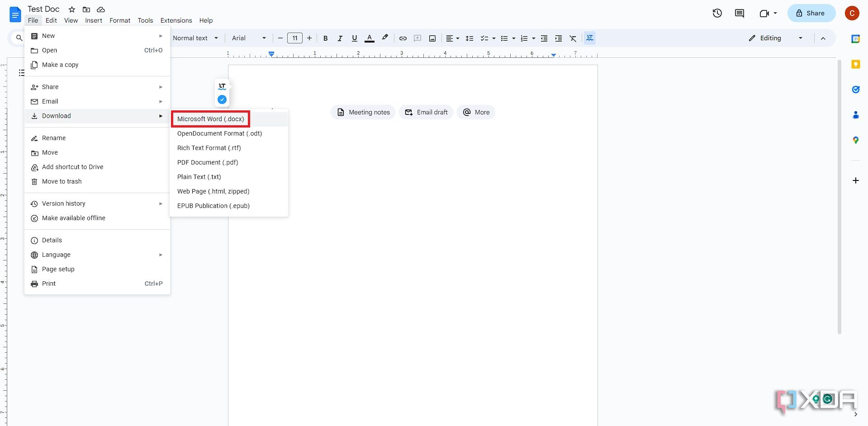Image resolution: width=868 pixels, height=426 pixels.
Task: Open numbered list options dropdown arrow
Action: pyautogui.click(x=533, y=38)
